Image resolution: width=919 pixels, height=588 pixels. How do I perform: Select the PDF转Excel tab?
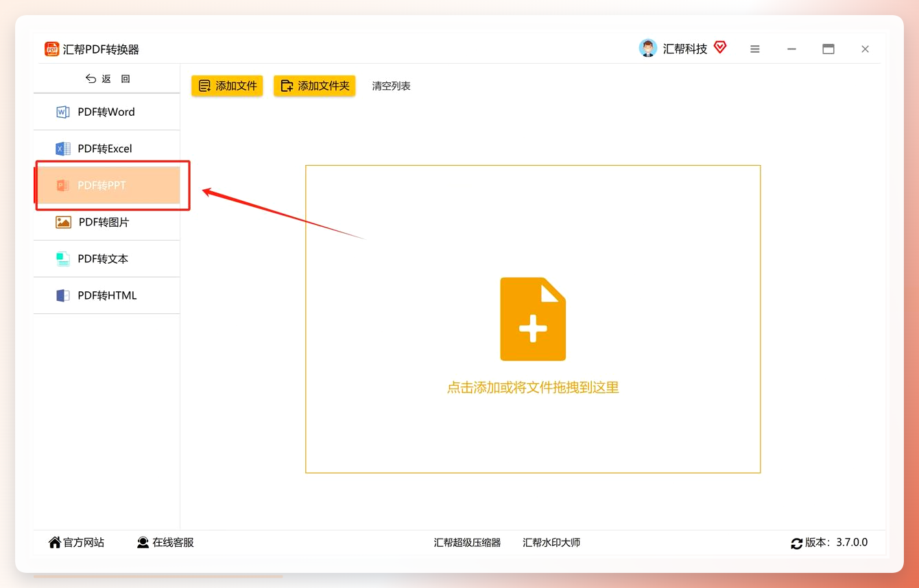(107, 149)
